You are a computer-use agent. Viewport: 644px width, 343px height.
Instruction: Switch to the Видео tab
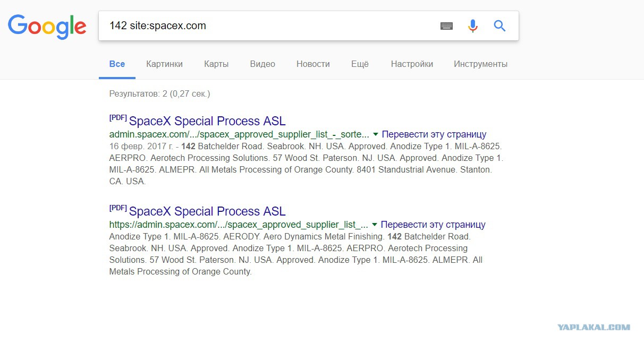(262, 64)
